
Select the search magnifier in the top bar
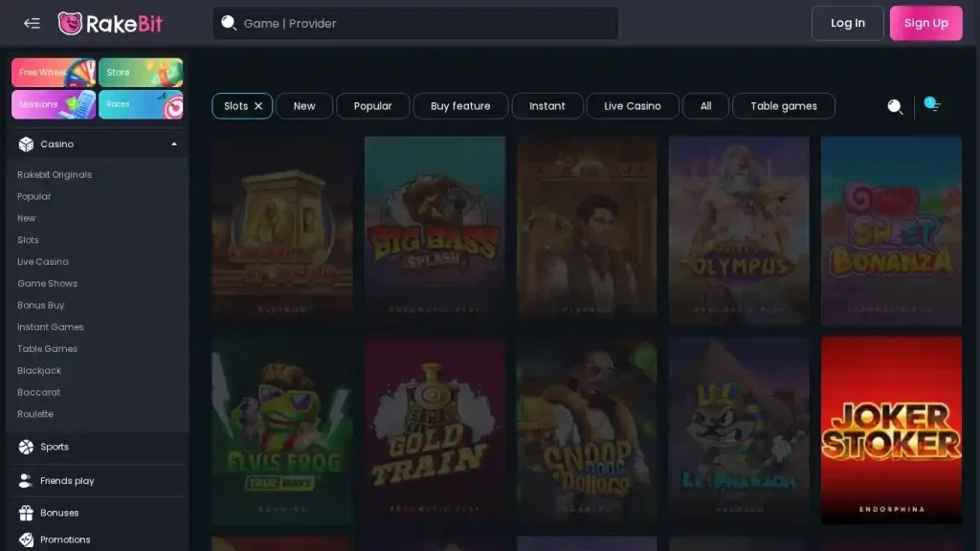coord(229,23)
